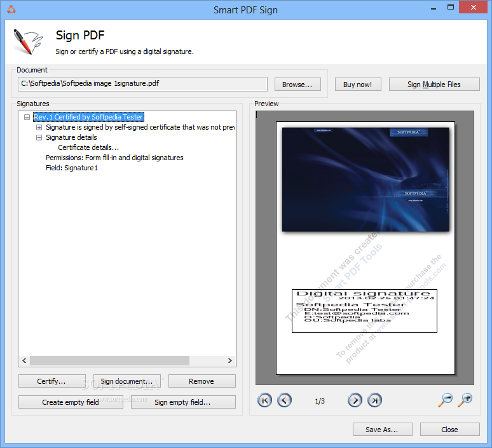Expand the self-signed certificate warning node
The height and width of the screenshot is (448, 492).
[x=39, y=127]
